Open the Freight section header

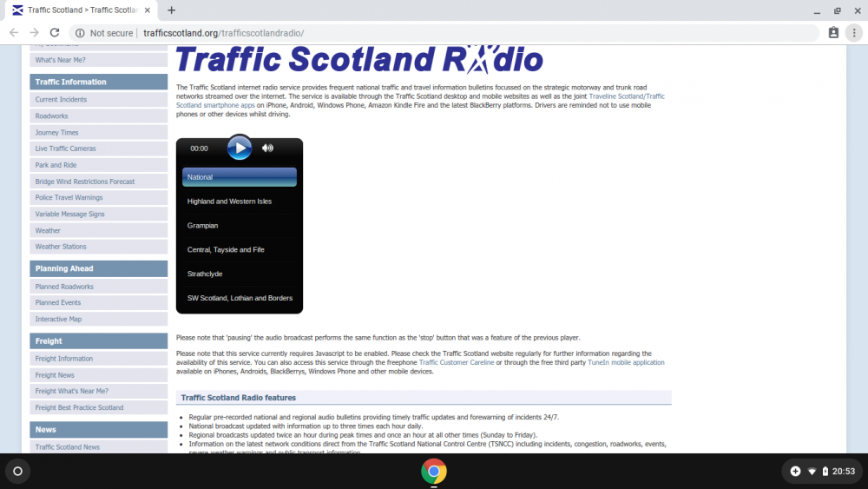coord(99,341)
